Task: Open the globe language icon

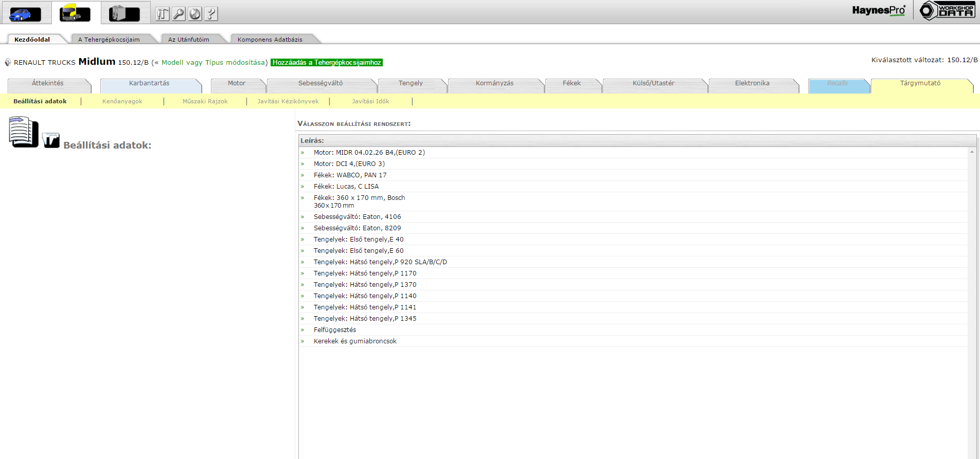Action: (x=195, y=14)
